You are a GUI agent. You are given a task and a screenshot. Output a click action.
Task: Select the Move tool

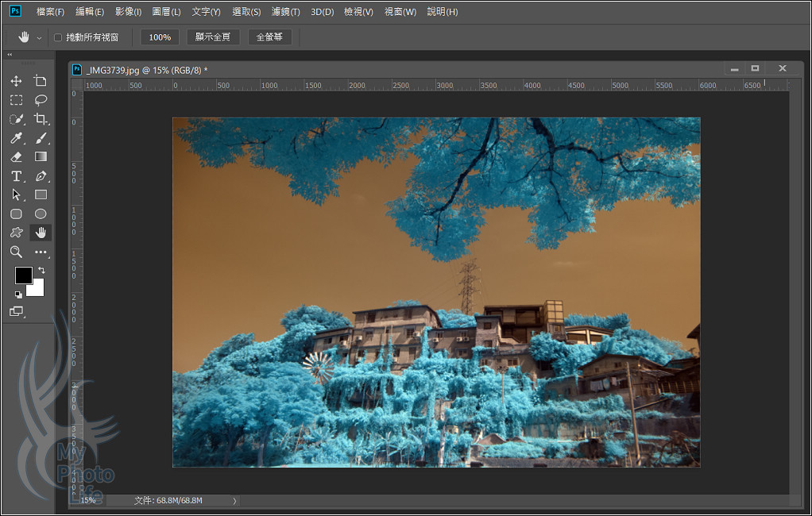coord(16,81)
